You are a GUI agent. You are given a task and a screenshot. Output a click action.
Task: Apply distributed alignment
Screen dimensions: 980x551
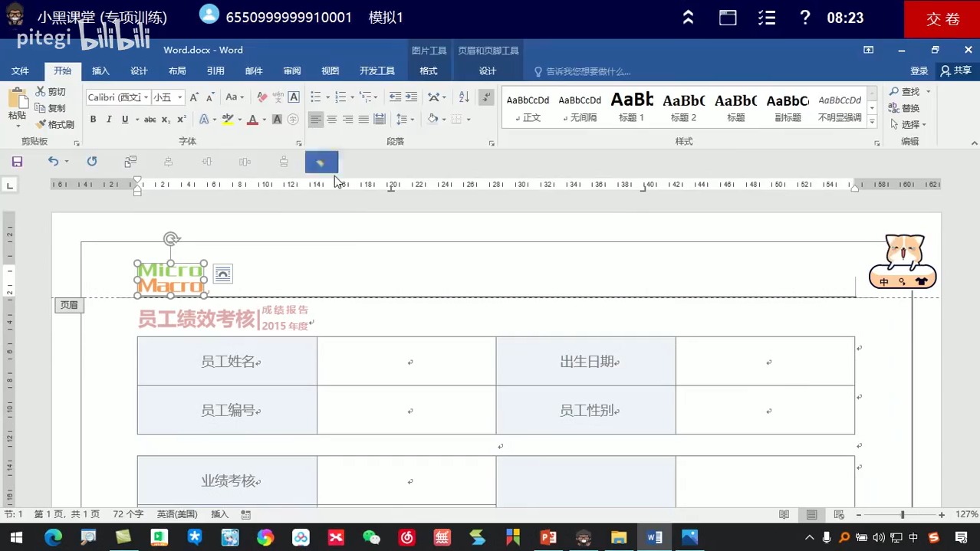(x=380, y=120)
